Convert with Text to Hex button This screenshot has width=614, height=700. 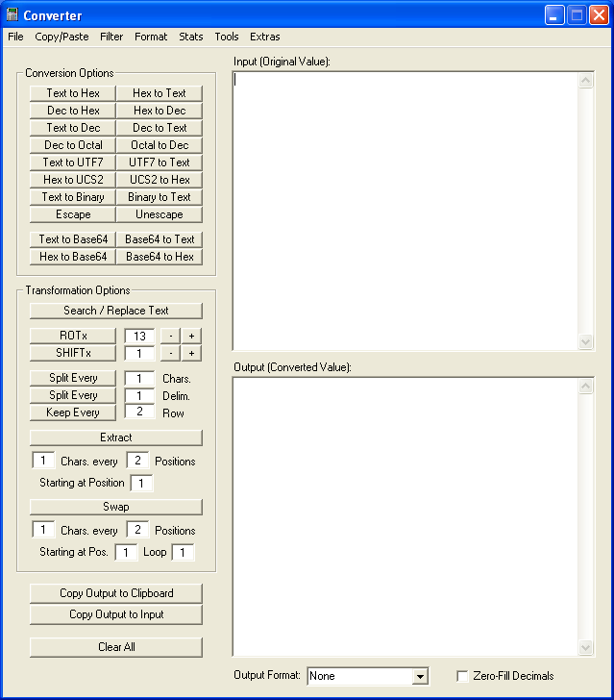pyautogui.click(x=73, y=93)
